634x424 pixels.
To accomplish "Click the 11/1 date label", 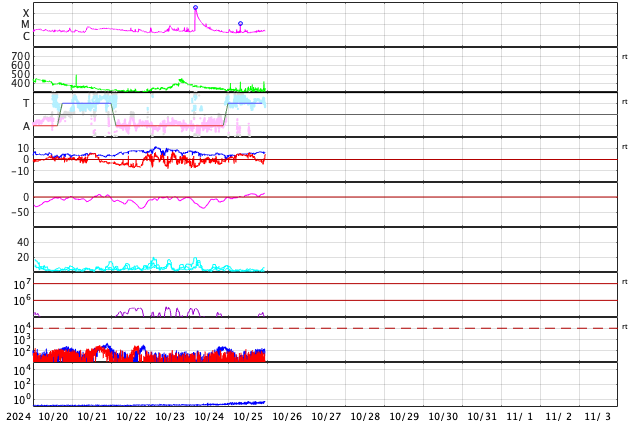I will (520, 417).
